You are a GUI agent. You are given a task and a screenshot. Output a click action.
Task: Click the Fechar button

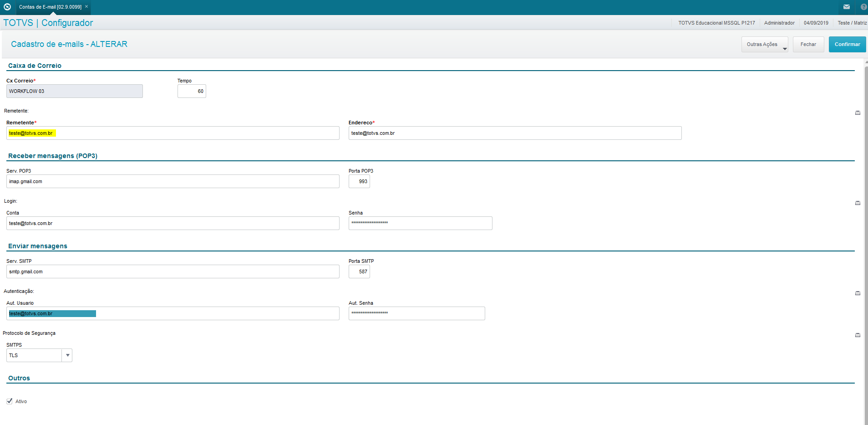[808, 44]
